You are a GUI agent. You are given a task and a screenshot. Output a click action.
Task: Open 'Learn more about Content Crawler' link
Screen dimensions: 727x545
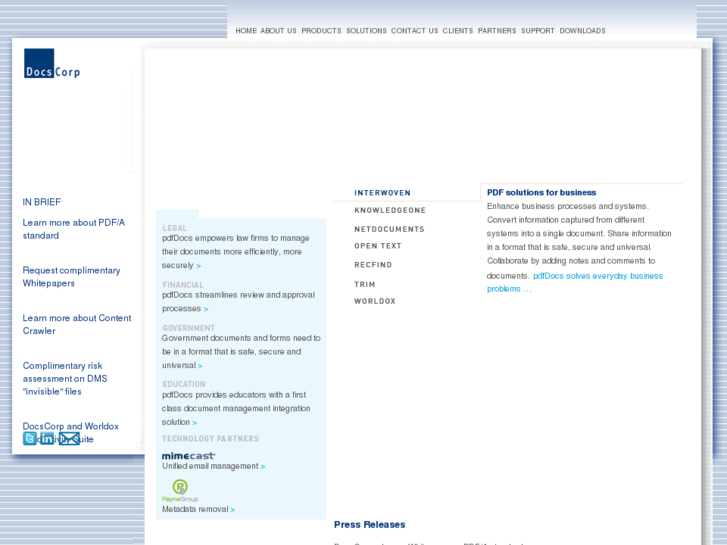(77, 324)
